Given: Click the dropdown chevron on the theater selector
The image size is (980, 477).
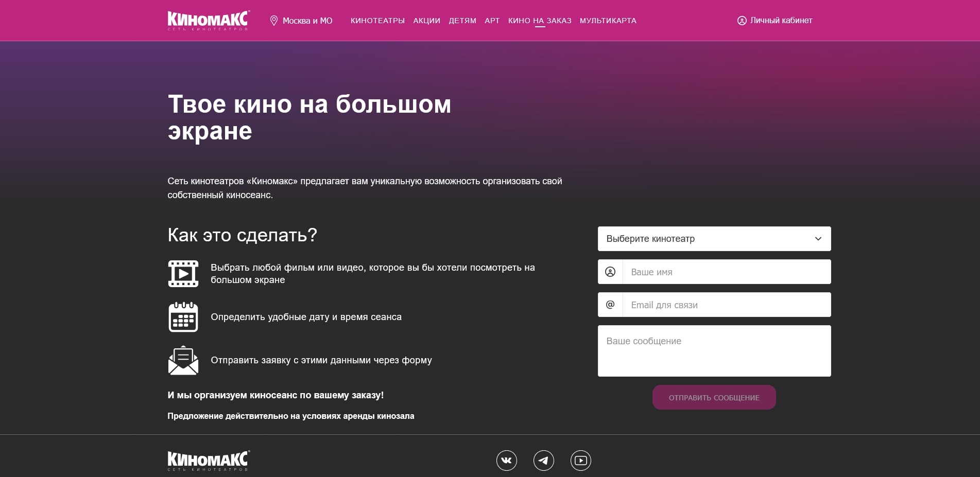Looking at the screenshot, I should (x=818, y=238).
